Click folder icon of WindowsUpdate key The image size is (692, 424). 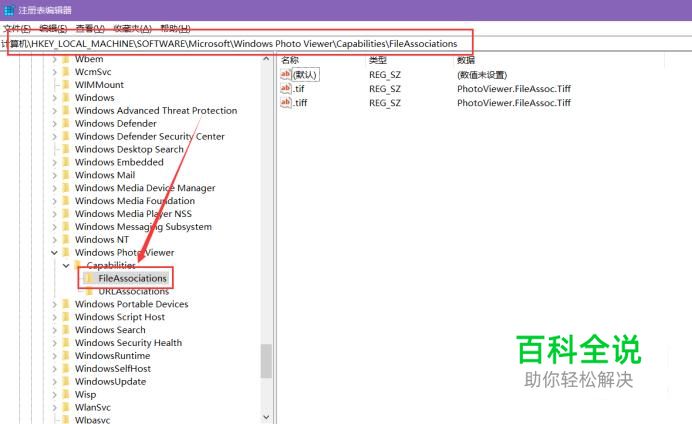66,382
